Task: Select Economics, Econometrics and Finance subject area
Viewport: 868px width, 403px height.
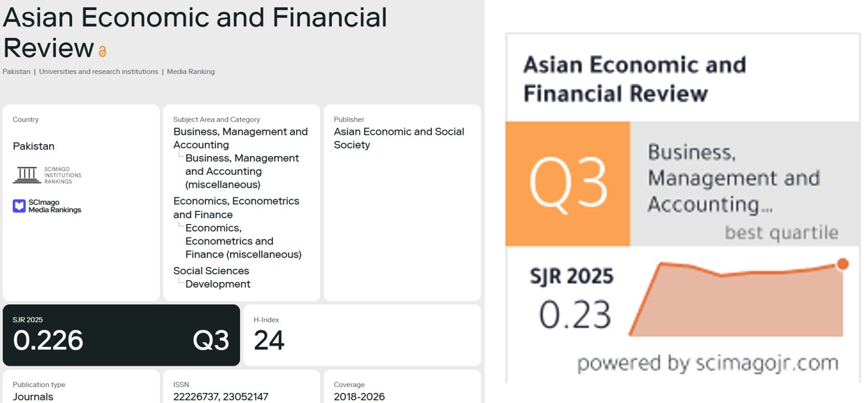Action: (237, 208)
